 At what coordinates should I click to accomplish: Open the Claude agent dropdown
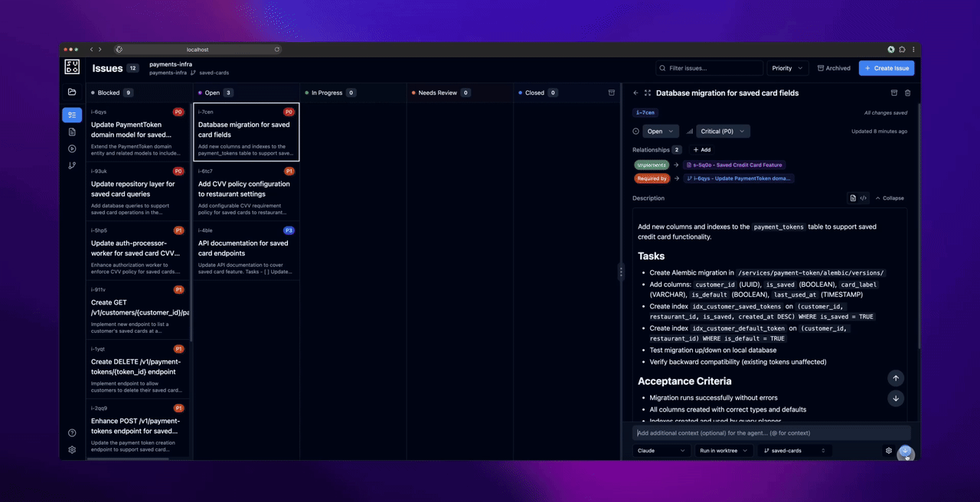[x=661, y=451]
